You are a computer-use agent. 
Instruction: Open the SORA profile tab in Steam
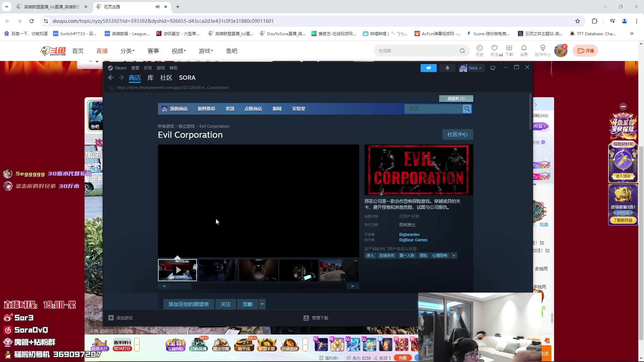pyautogui.click(x=187, y=78)
